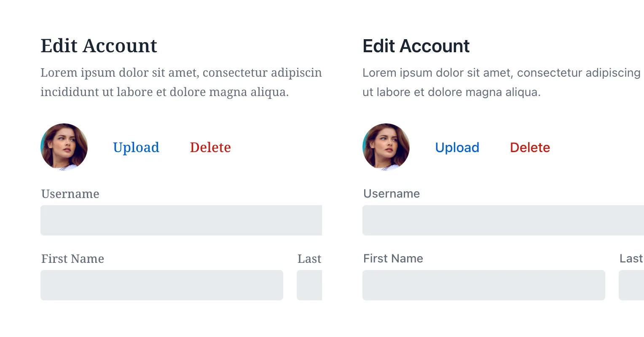Image resolution: width=644 pixels, height=337 pixels.
Task: Click Delete in the right form
Action: (530, 147)
